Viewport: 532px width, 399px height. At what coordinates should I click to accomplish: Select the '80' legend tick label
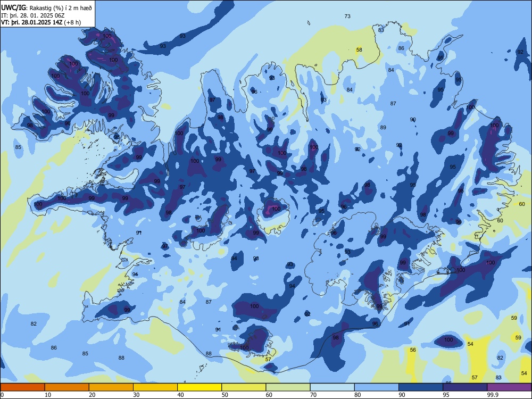coord(358,395)
